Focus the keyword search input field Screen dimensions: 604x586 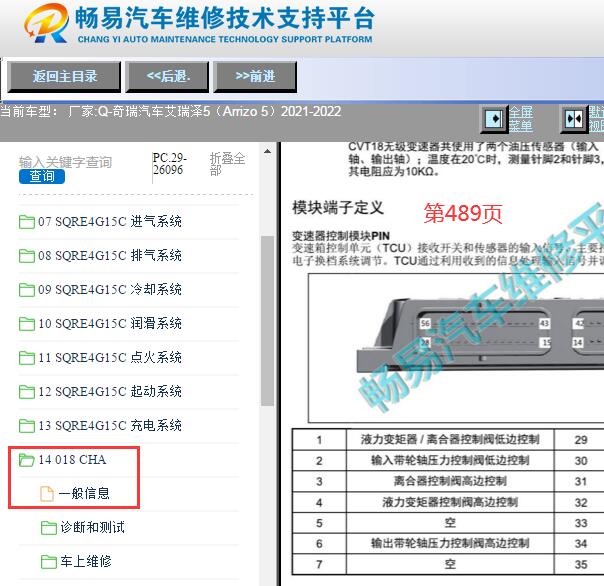(x=65, y=162)
